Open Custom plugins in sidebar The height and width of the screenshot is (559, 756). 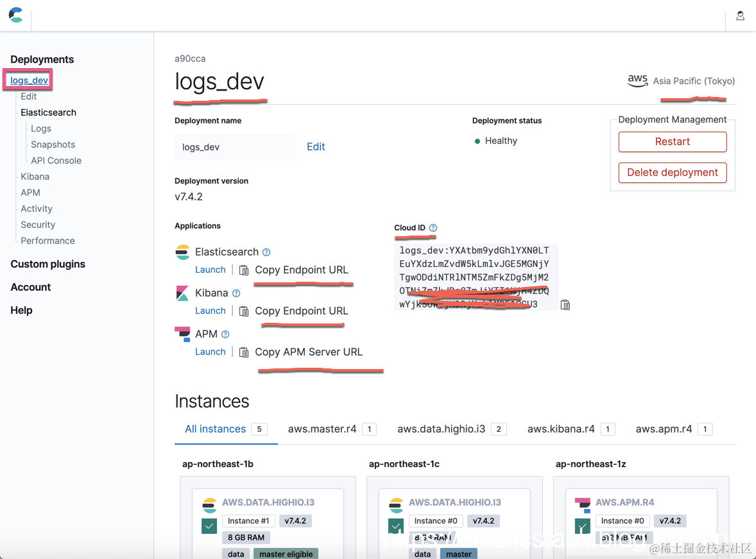pos(47,264)
